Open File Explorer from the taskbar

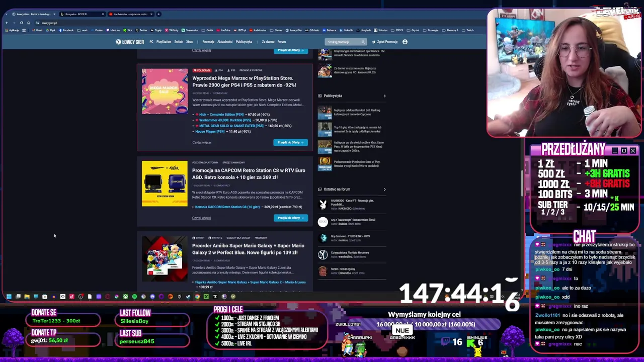pos(27,297)
